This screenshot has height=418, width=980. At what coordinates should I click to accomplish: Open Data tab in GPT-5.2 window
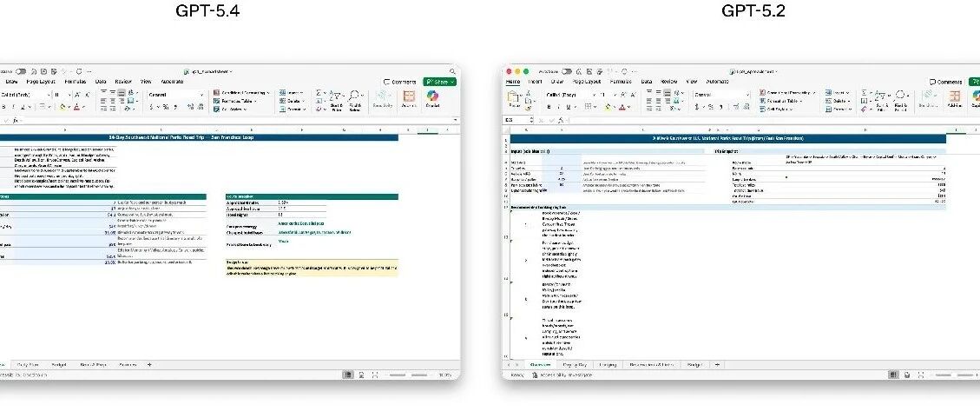[647, 82]
